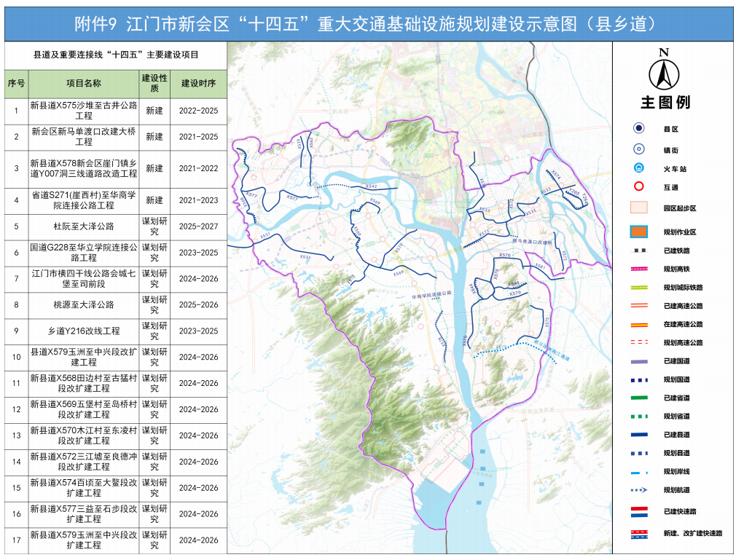The width and height of the screenshot is (736, 560).
Task: Click the row 新县道X570木江村至东凌村段
Action: coord(116,436)
